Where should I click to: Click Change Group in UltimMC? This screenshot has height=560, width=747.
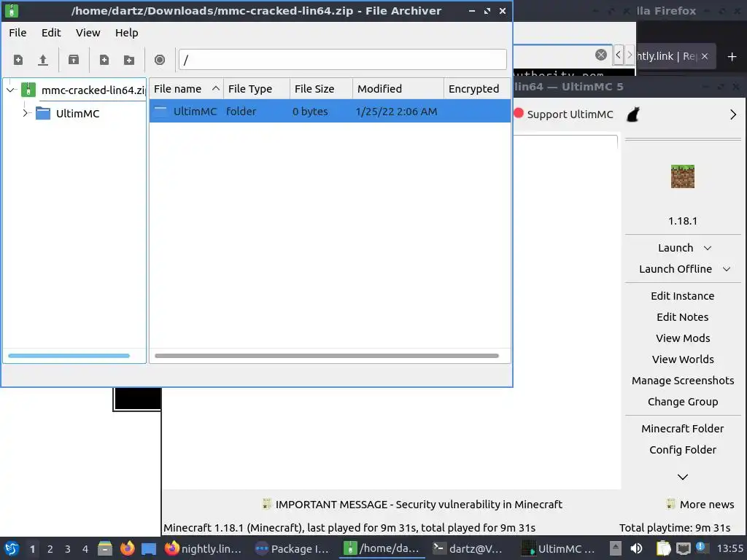[683, 402]
